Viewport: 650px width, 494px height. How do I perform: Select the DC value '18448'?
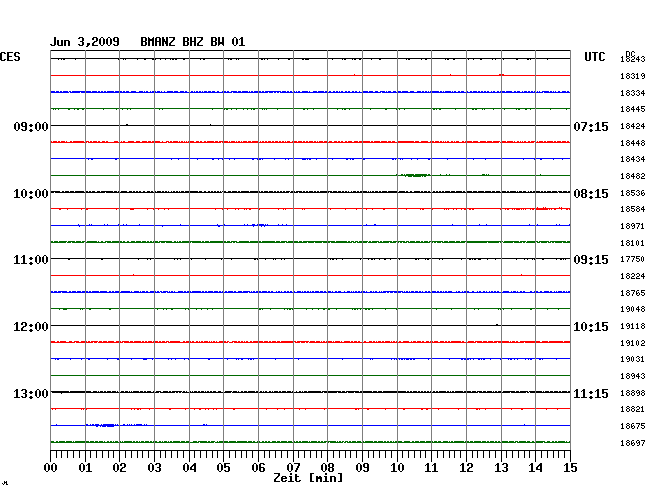[x=633, y=143]
